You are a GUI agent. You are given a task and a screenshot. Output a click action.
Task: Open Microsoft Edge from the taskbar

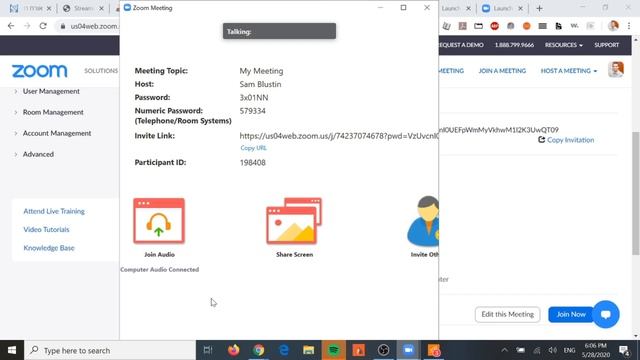pyautogui.click(x=284, y=350)
